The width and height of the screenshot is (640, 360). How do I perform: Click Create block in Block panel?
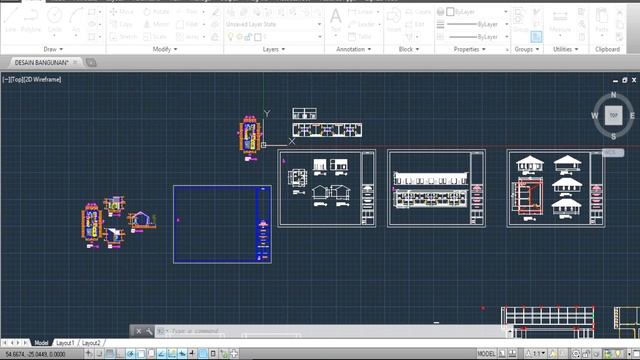pos(418,12)
